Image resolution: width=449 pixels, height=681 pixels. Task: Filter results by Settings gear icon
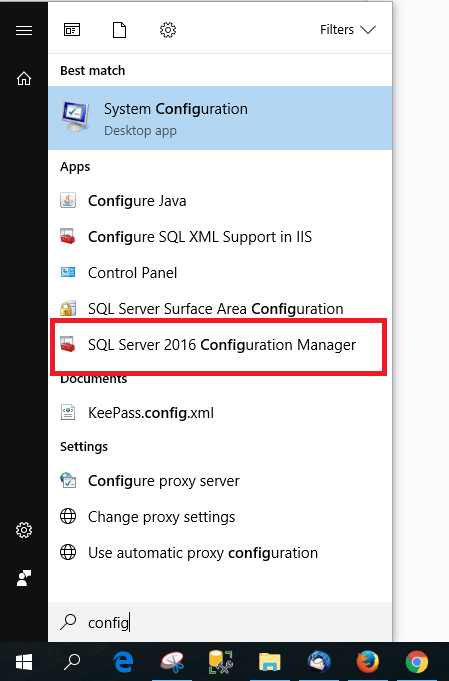click(x=168, y=30)
